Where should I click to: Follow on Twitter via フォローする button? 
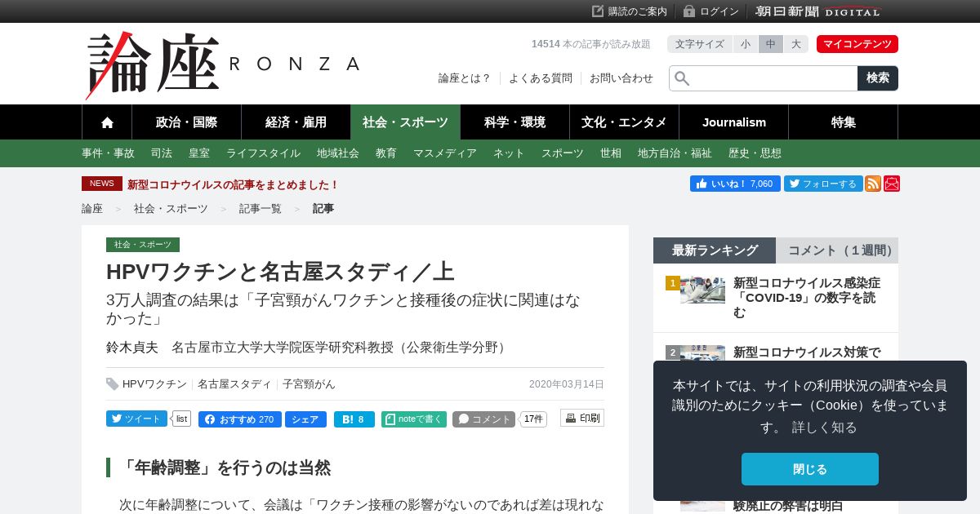pos(823,184)
